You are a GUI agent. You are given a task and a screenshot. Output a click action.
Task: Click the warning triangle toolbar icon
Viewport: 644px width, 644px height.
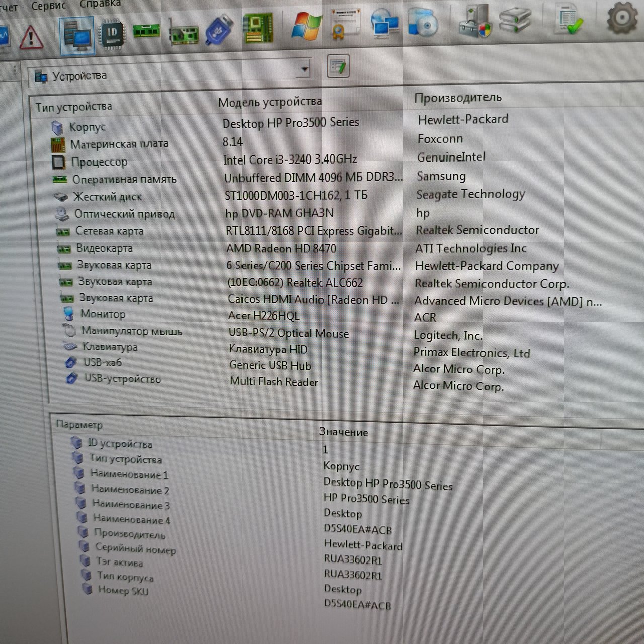click(31, 37)
